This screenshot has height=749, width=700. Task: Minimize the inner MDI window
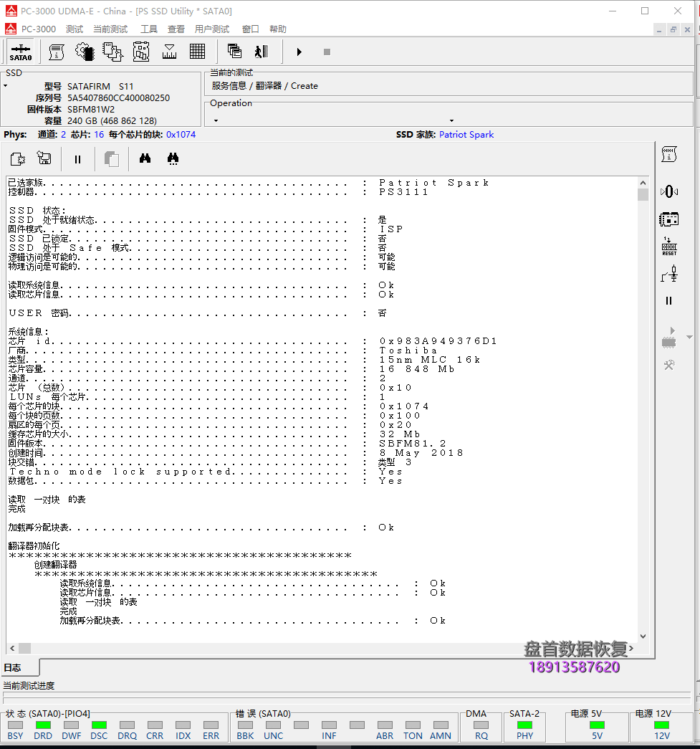pos(659,29)
